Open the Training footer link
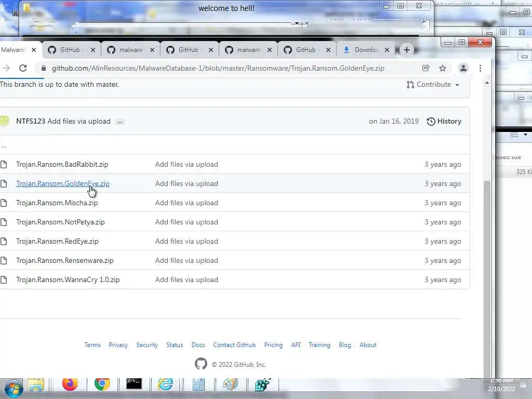The width and height of the screenshot is (532, 399). tap(320, 345)
